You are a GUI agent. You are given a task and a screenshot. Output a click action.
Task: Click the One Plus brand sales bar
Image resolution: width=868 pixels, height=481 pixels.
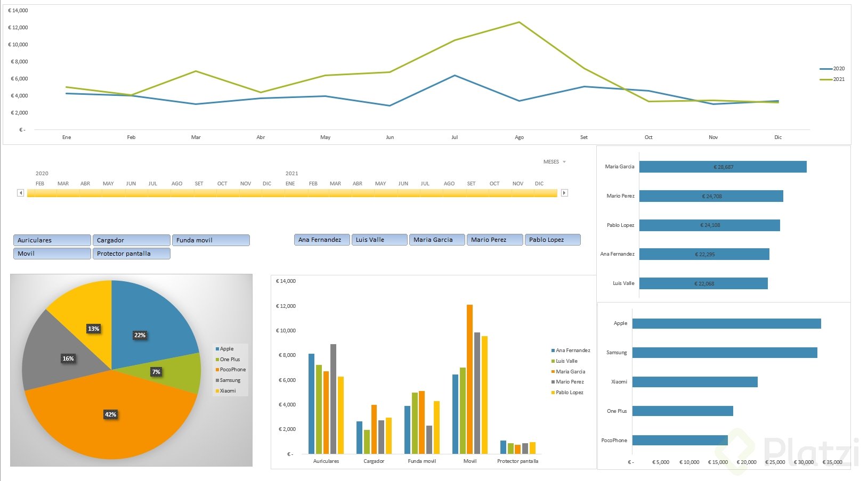[683, 411]
